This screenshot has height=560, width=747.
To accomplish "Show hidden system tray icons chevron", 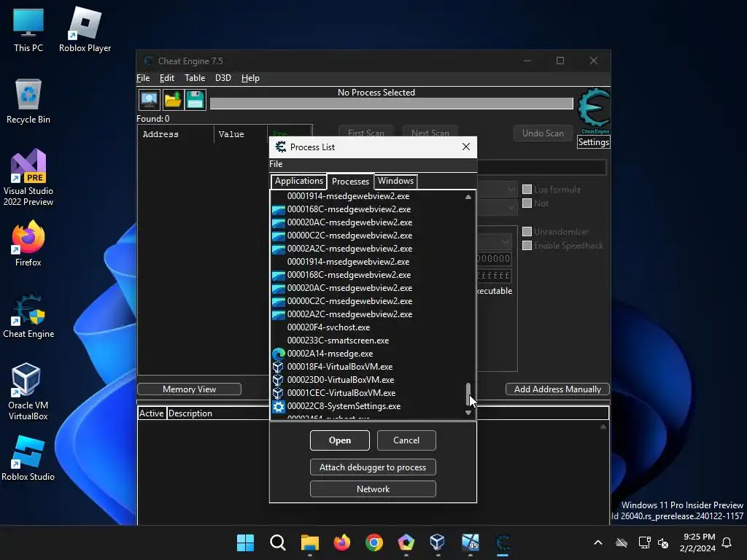I will [598, 542].
